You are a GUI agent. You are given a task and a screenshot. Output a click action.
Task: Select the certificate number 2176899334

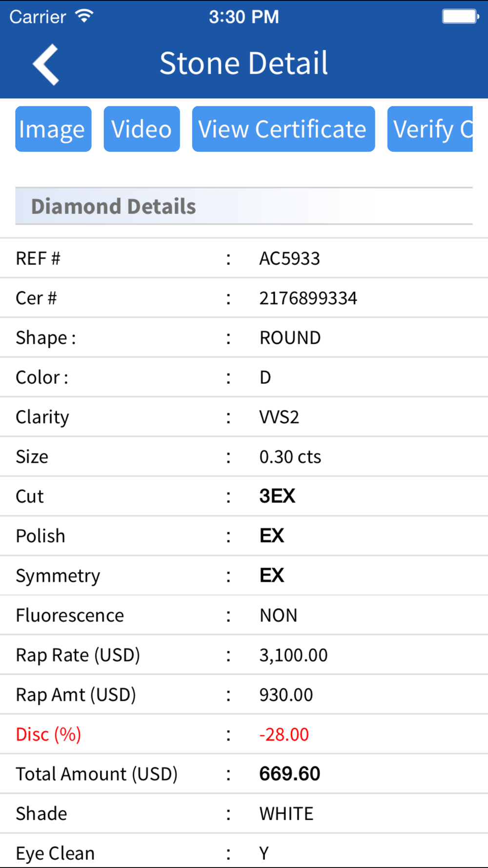click(308, 298)
